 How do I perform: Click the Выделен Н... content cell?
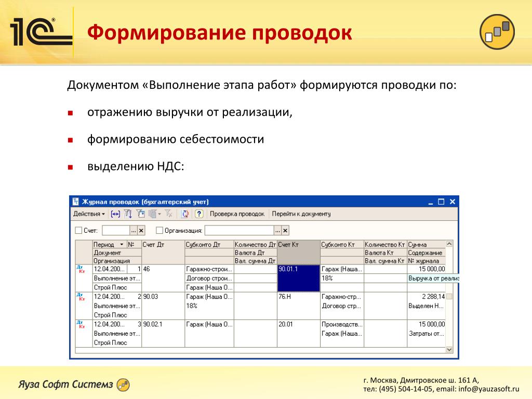(x=426, y=306)
